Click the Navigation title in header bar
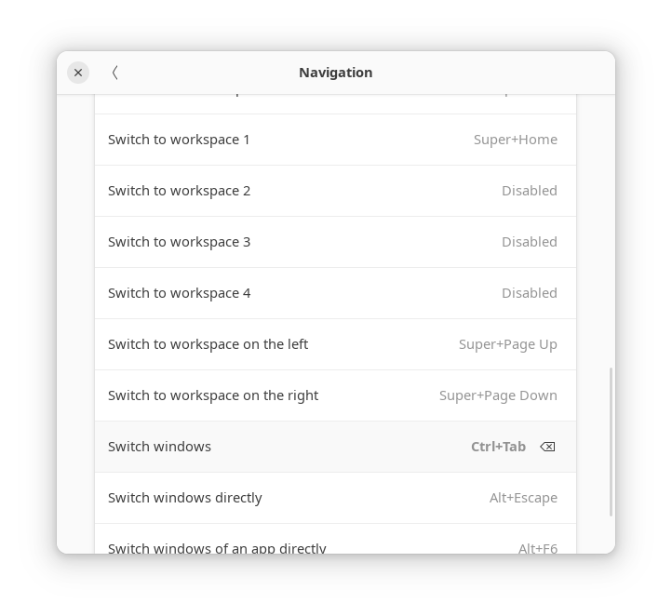The image size is (672, 616). (x=336, y=73)
